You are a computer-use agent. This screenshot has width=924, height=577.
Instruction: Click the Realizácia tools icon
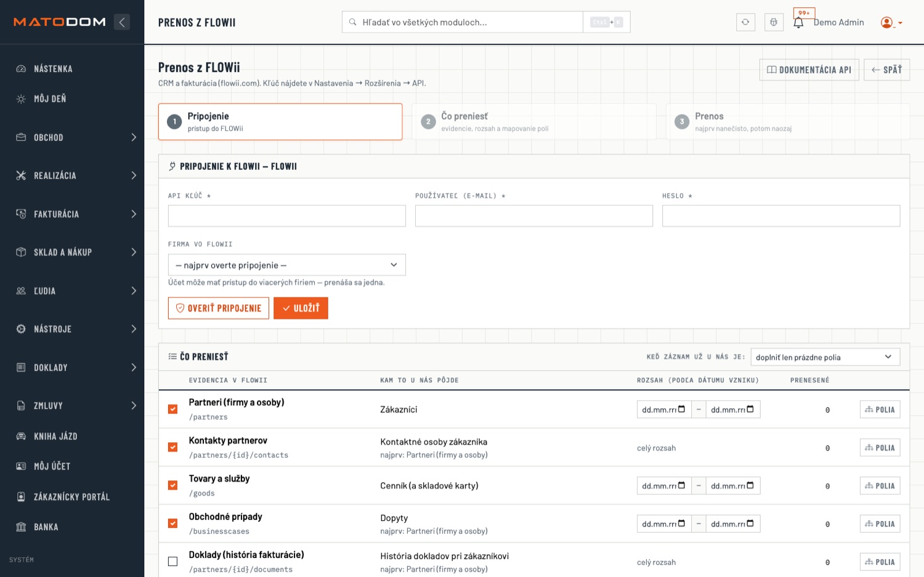[21, 176]
